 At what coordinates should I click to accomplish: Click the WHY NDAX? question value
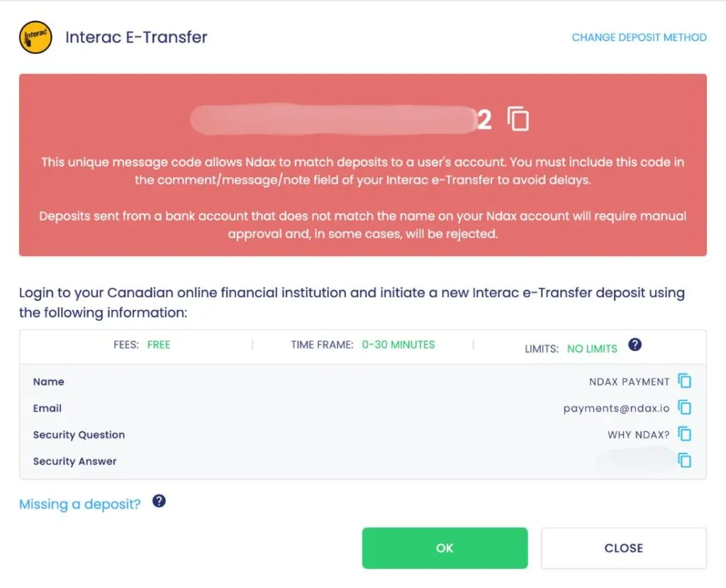pos(638,434)
